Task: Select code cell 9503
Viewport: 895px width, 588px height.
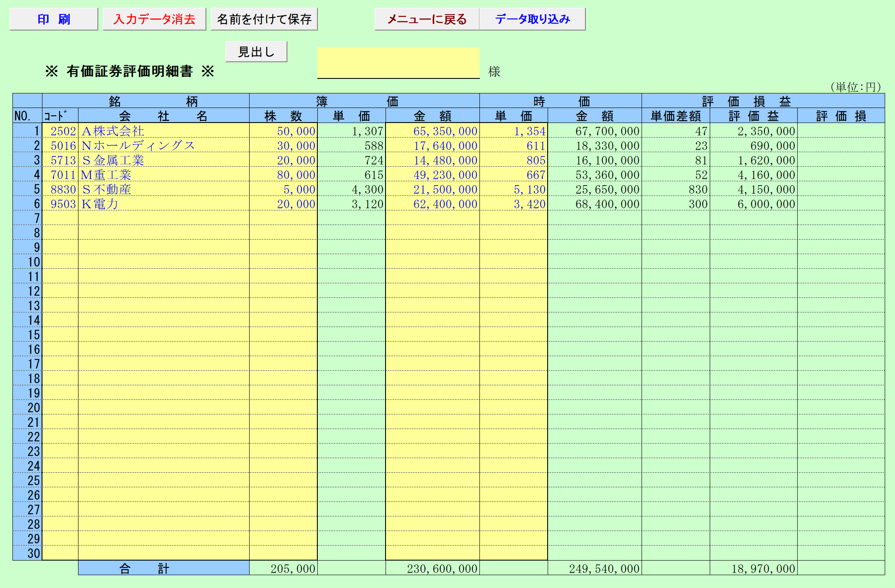Action: [x=60, y=204]
